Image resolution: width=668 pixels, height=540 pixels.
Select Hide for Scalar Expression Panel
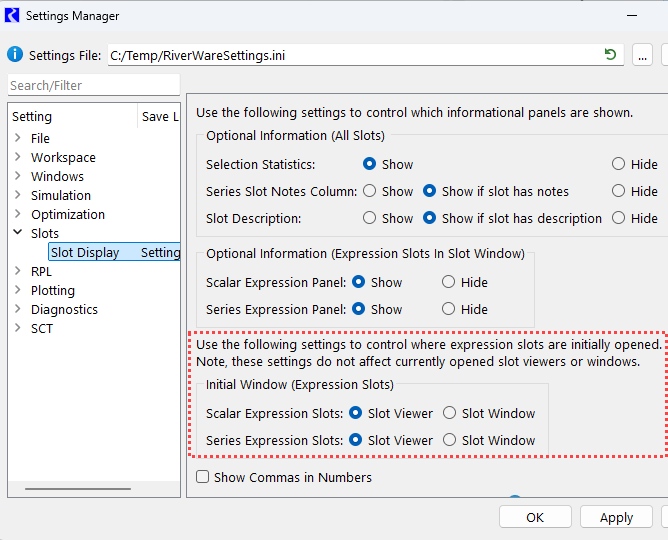coord(449,282)
